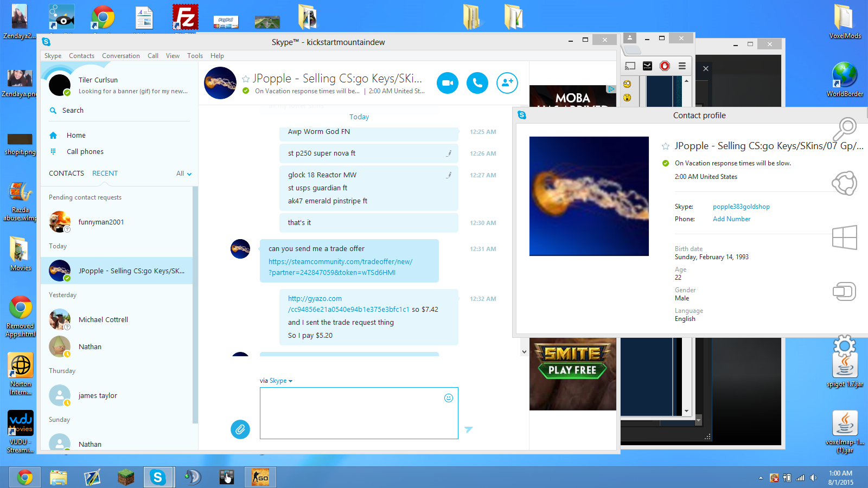Viewport: 868px width, 488px height.
Task: Click the Tiler Curlsun profile name
Action: [98, 80]
